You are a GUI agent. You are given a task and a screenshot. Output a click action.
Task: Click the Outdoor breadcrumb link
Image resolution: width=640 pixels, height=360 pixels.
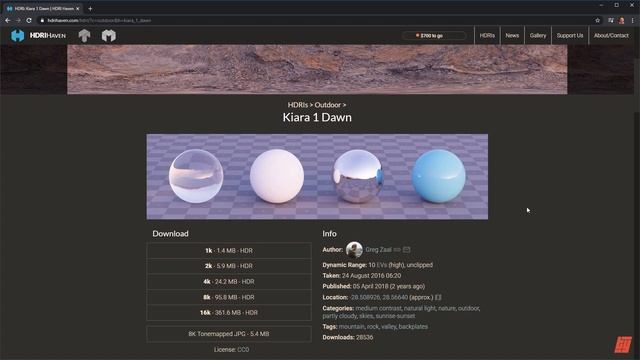[x=327, y=105]
